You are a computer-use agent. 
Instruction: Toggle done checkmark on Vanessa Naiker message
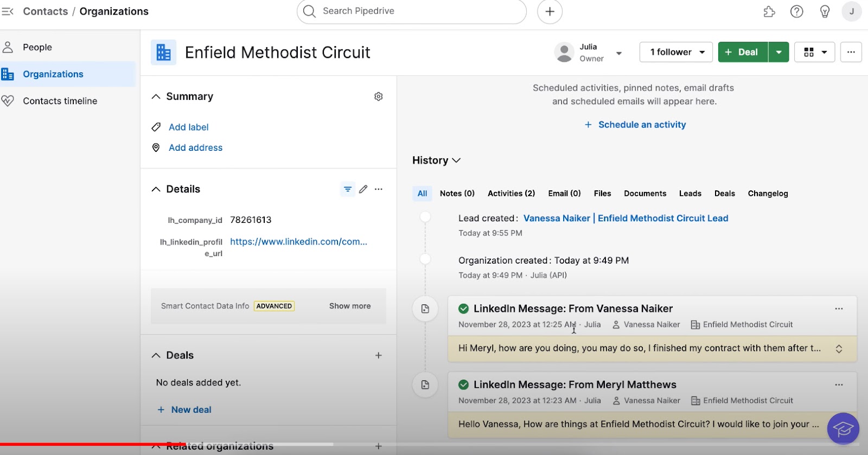[x=463, y=309]
